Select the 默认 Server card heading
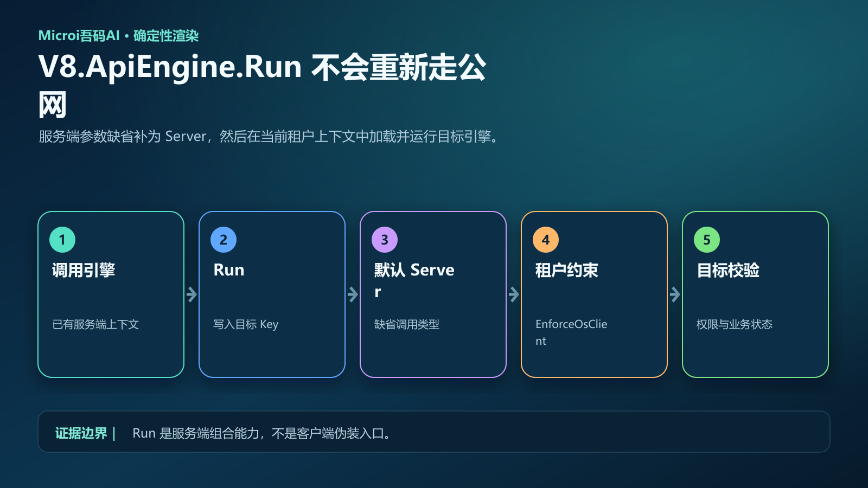 click(414, 280)
